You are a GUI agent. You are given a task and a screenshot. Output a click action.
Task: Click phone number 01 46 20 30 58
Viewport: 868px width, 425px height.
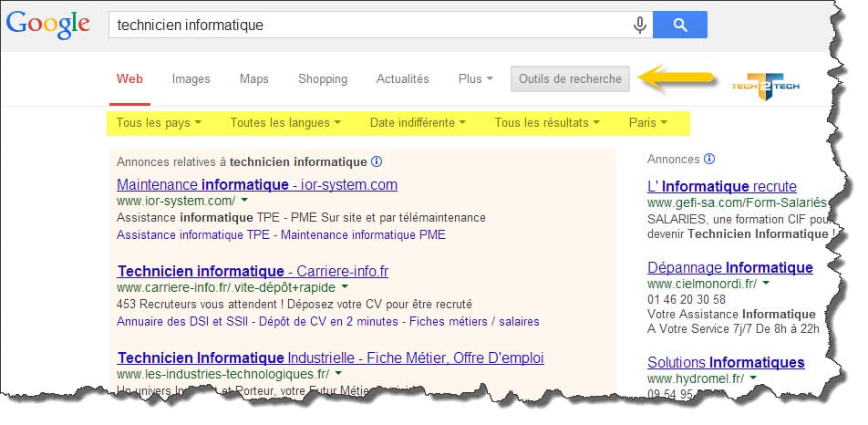pos(687,299)
